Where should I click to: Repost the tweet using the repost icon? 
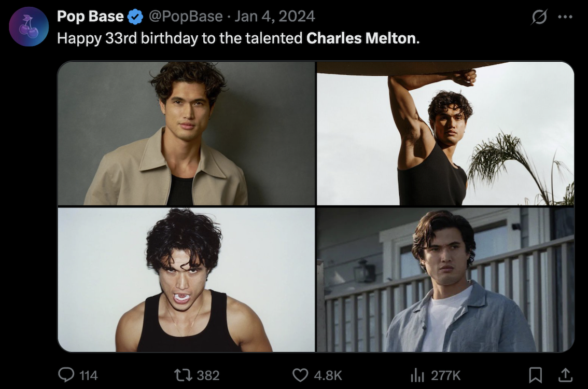click(x=181, y=374)
